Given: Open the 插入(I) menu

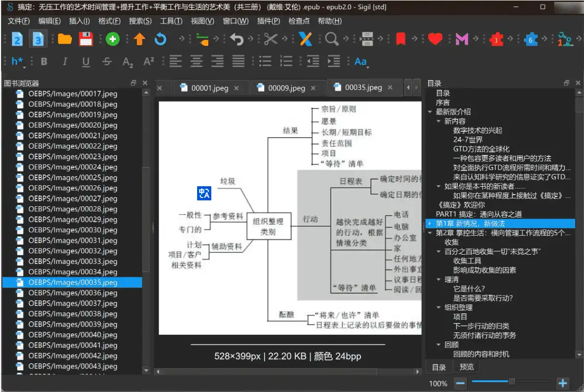Looking at the screenshot, I should [79, 21].
